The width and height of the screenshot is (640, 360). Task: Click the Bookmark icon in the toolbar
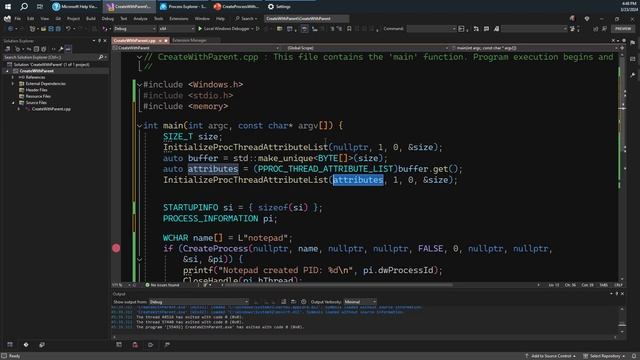pos(349,29)
